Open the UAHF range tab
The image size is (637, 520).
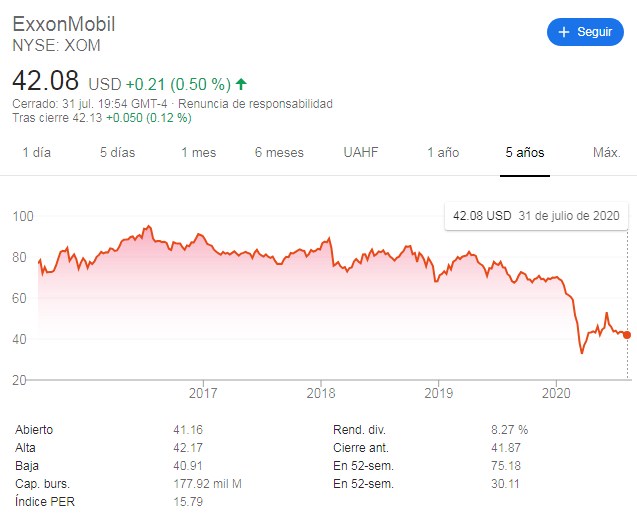(361, 153)
